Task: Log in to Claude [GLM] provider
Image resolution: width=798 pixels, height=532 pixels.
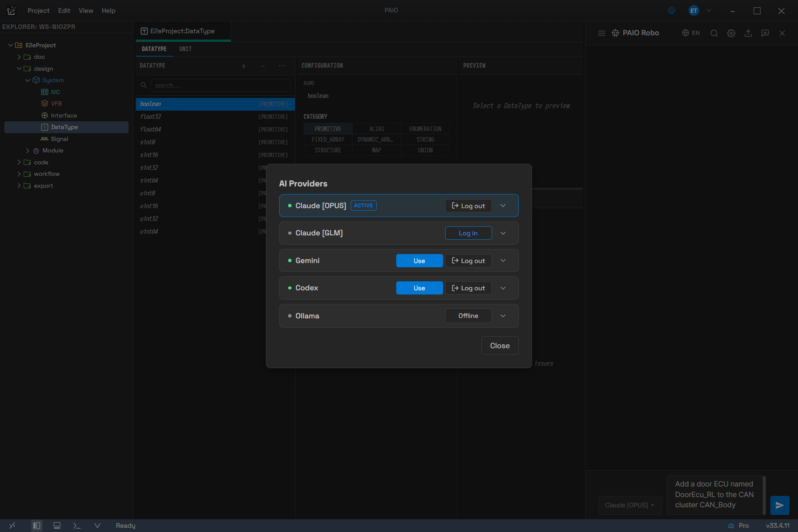Action: [x=468, y=233]
